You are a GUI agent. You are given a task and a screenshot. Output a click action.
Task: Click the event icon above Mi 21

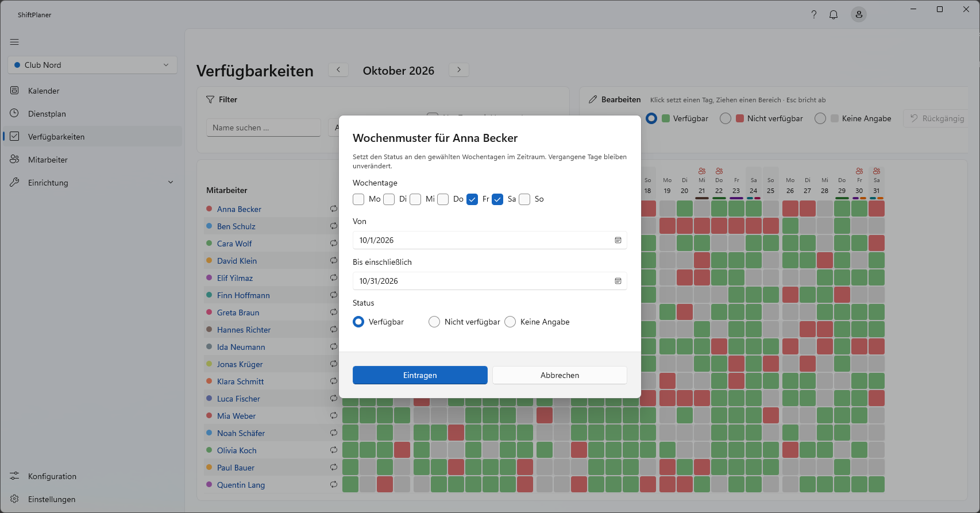click(x=702, y=171)
